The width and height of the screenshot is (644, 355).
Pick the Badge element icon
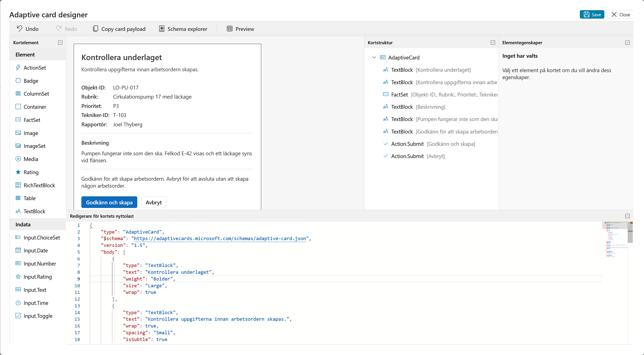[18, 81]
